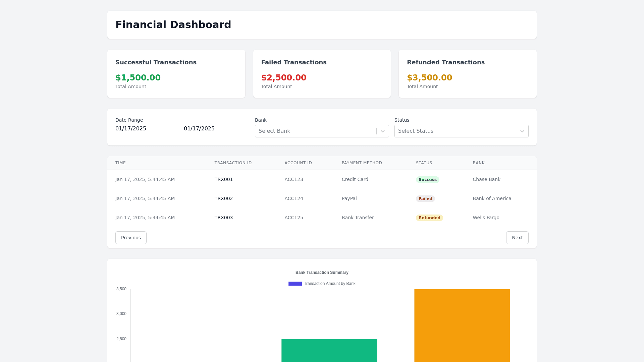Click the Failed status badge
The height and width of the screenshot is (362, 644).
[425, 199]
